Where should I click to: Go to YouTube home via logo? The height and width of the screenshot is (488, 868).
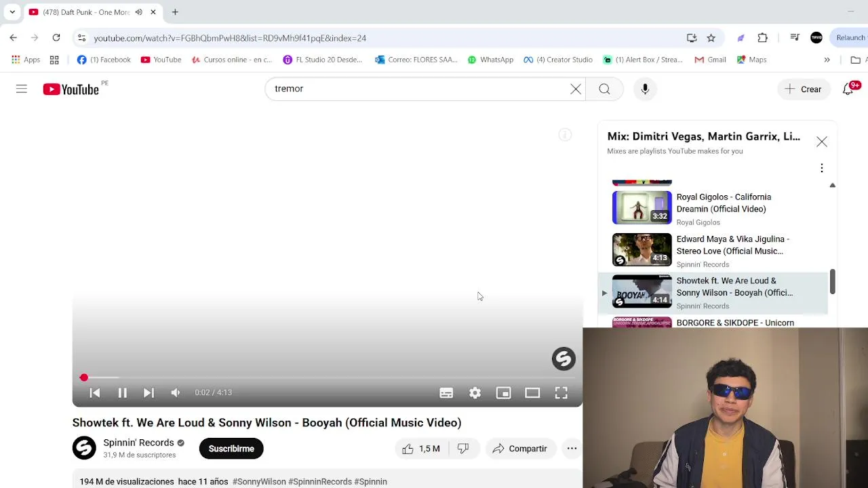click(x=71, y=89)
